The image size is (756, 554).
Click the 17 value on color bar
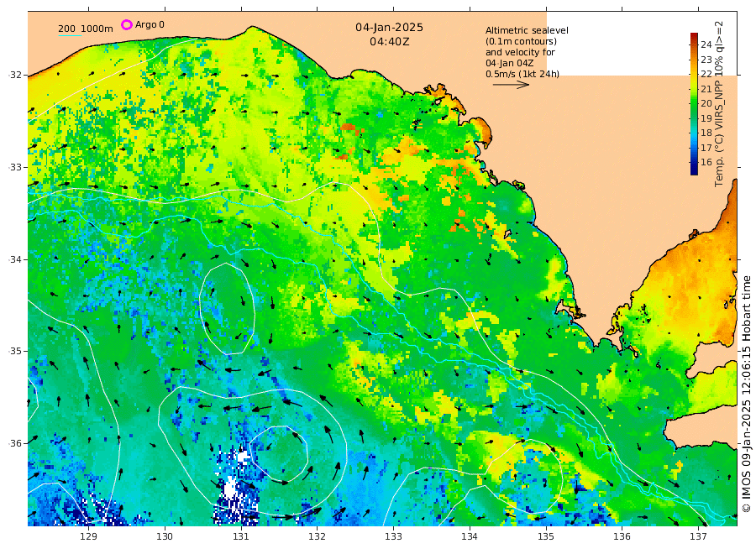pos(706,148)
